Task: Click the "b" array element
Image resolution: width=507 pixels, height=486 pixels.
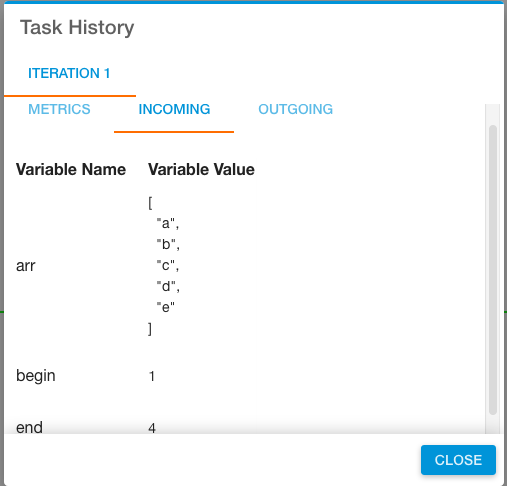Action: tap(168, 244)
